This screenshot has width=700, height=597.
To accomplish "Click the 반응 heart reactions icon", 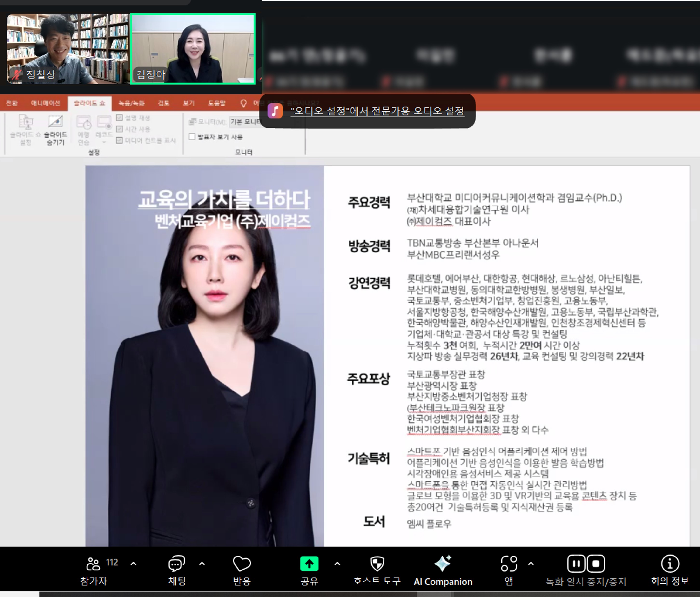I will click(x=242, y=564).
